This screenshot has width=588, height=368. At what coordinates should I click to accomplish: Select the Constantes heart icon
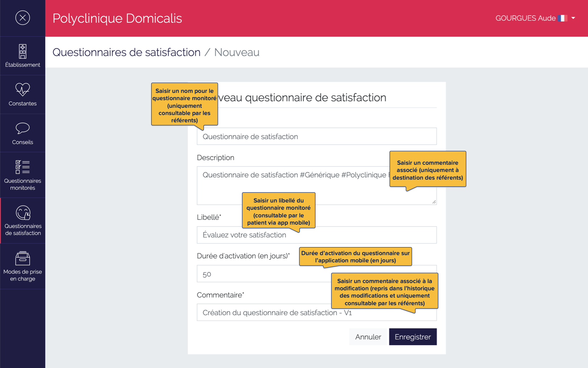click(22, 90)
